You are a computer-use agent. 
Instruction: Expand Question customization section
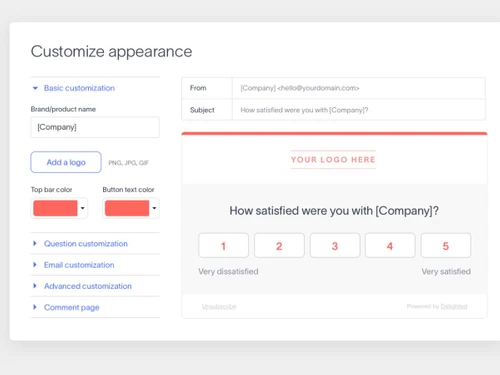[80, 244]
